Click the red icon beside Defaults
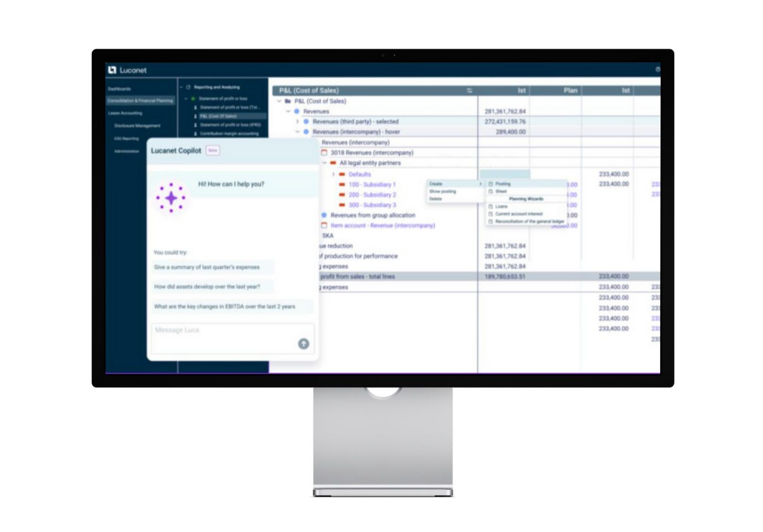763x532 pixels. [342, 174]
